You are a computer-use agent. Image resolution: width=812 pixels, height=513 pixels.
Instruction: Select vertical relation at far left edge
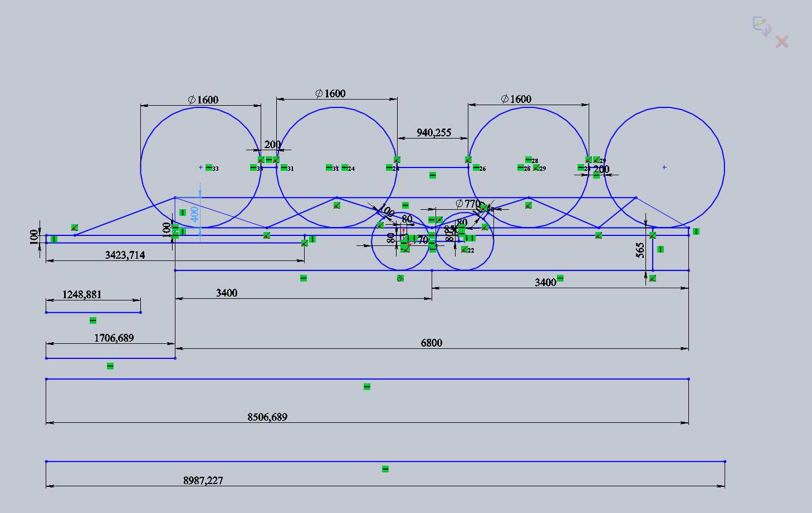(x=54, y=239)
